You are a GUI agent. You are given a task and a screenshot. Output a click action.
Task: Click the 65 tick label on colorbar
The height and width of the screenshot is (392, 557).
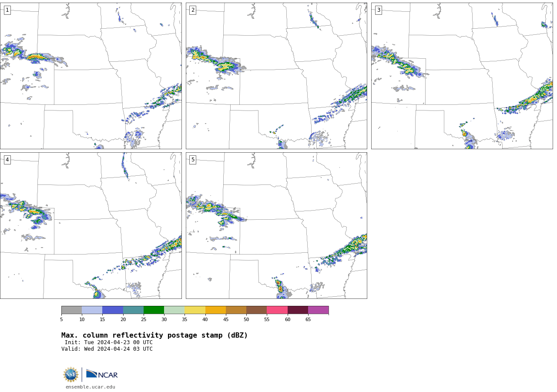coord(308,320)
